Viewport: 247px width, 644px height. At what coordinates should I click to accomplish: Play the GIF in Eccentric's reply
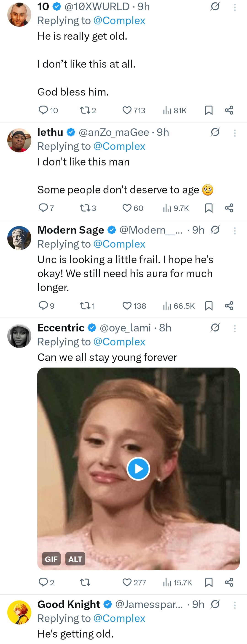tap(138, 469)
